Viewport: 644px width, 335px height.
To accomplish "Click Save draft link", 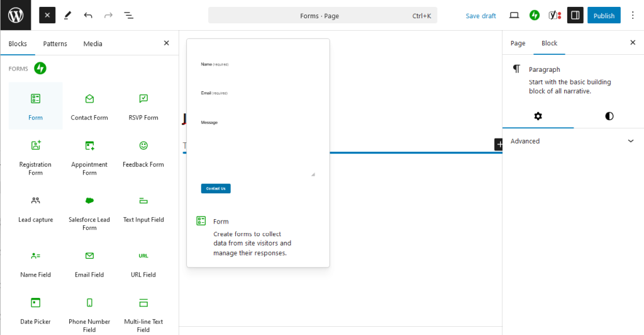I will pos(480,16).
